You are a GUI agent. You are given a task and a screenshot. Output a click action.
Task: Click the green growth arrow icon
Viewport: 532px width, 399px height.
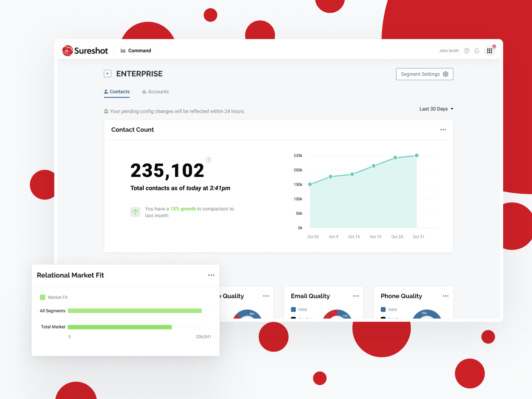[x=135, y=212]
